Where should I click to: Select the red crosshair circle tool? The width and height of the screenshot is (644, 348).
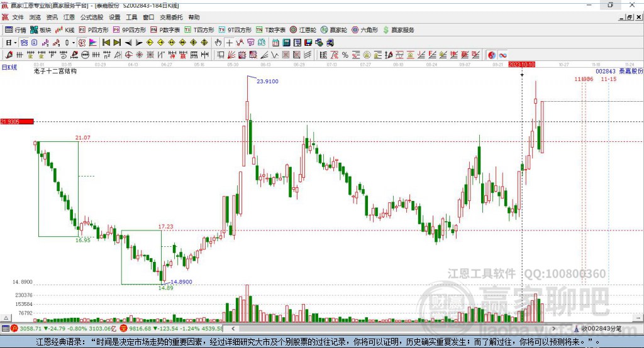128,55
